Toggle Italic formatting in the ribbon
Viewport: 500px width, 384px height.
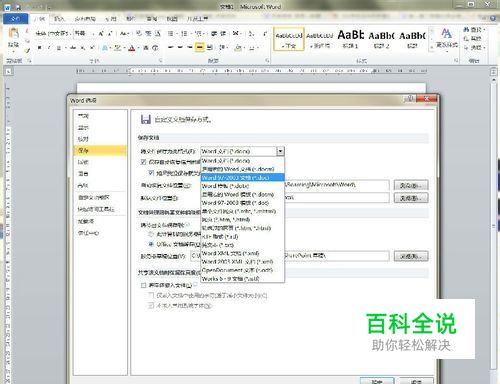[49, 48]
